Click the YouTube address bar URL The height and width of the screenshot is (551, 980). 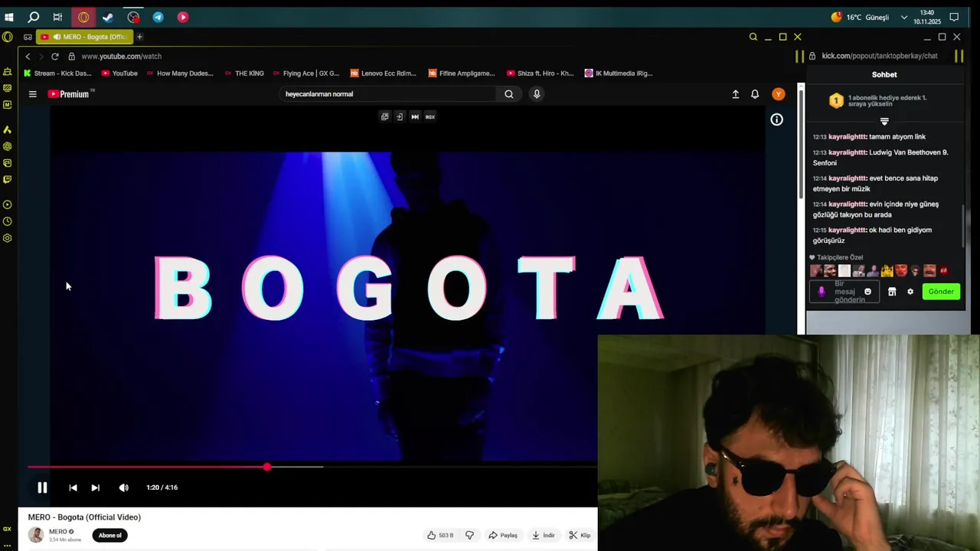coord(121,56)
